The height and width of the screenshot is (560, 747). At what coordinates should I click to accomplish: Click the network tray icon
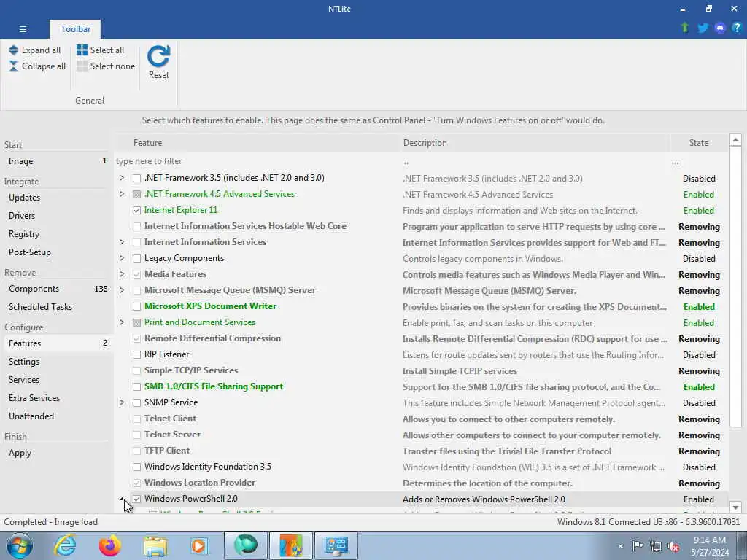656,546
